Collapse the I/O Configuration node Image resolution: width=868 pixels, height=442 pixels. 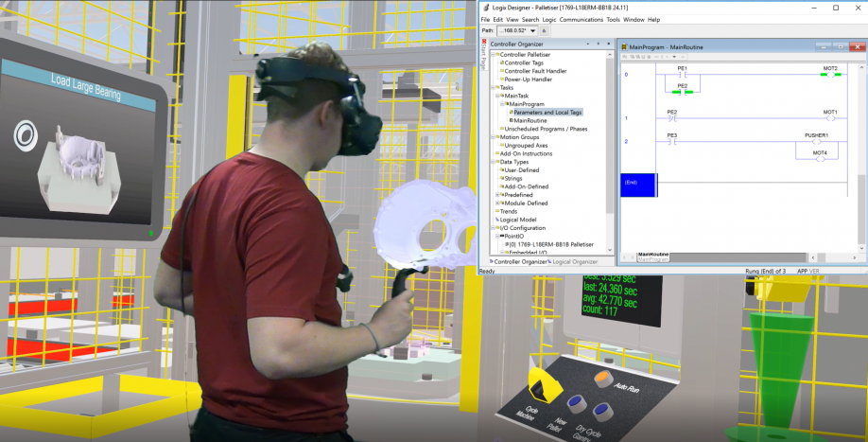click(x=493, y=228)
